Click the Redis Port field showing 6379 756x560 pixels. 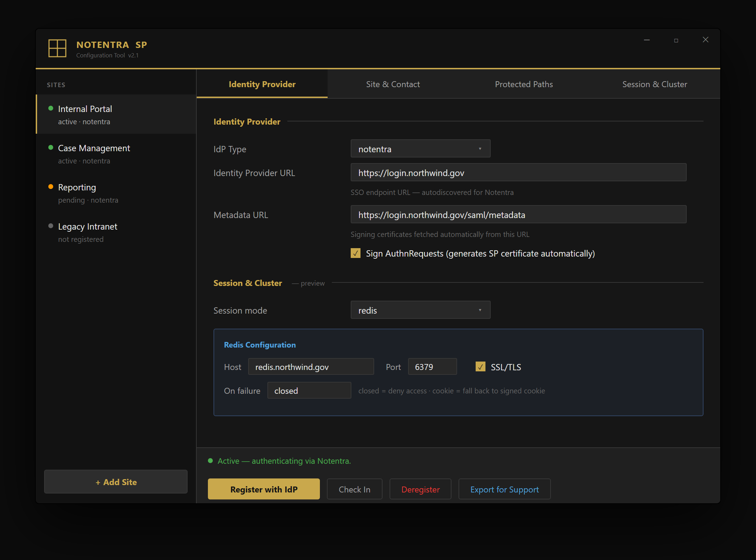pyautogui.click(x=433, y=367)
